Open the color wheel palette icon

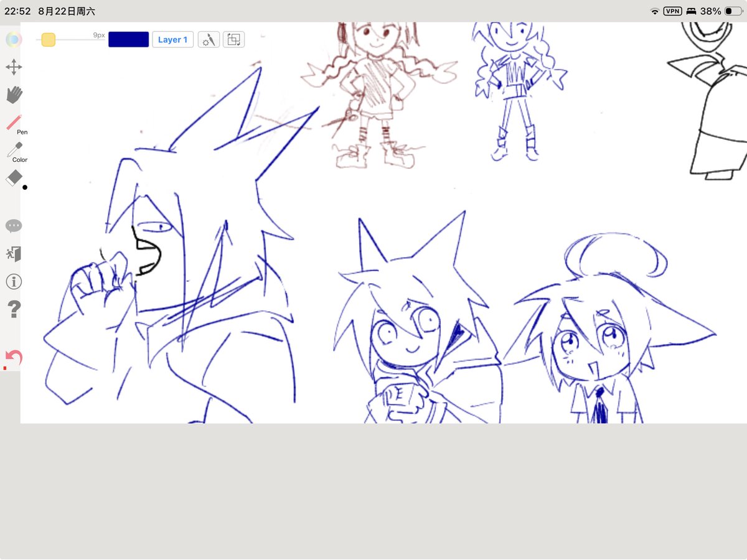tap(14, 40)
